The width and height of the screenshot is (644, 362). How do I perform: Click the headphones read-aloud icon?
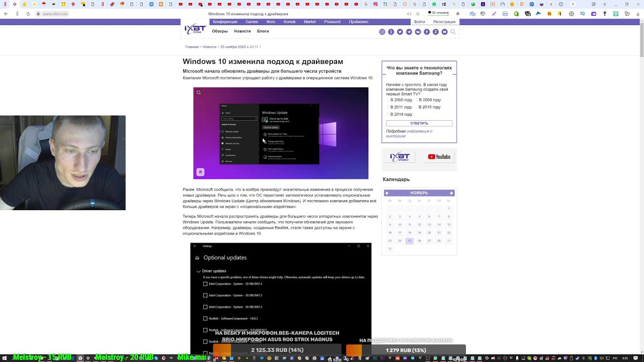point(409,14)
